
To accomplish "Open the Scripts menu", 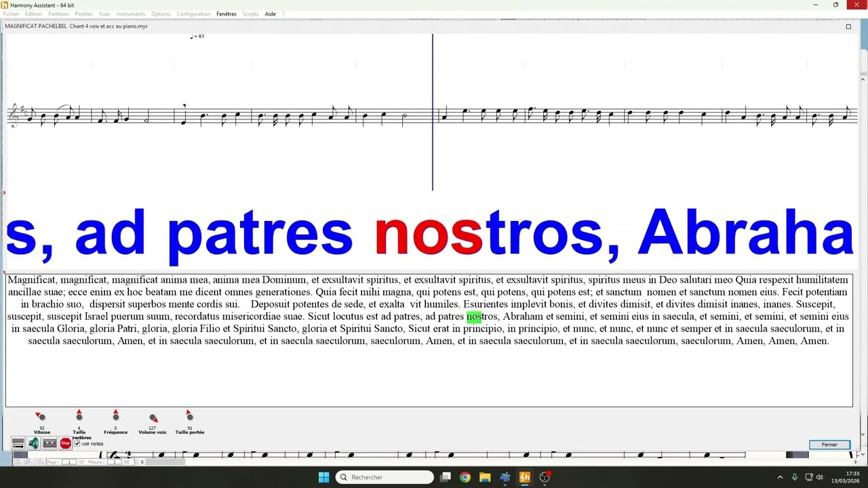I will [250, 14].
